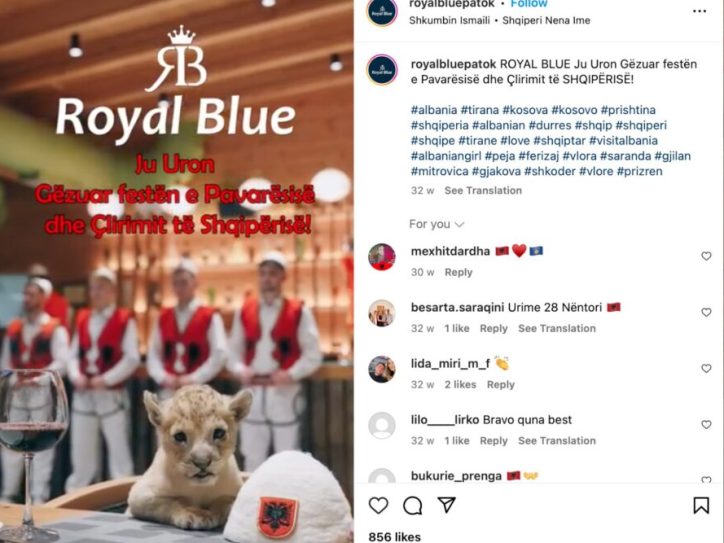Viewport: 724px width, 543px height.
Task: Click Follow next to royalbluepatok
Action: coord(529,4)
